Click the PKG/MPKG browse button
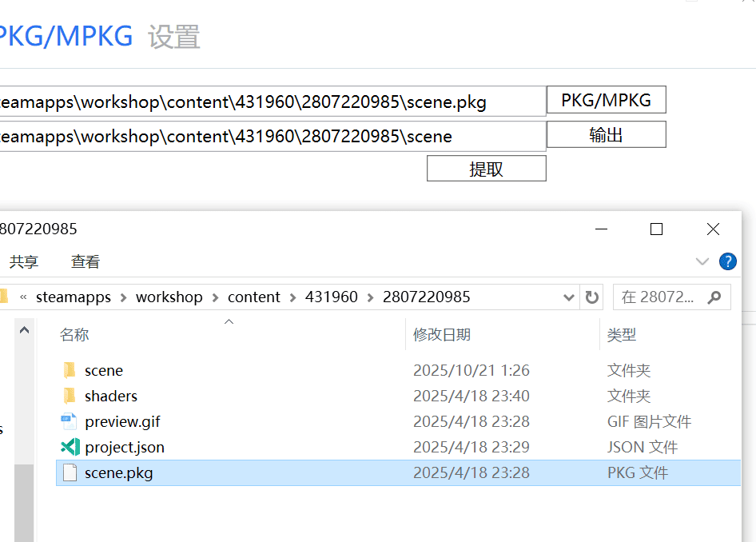Viewport: 756px width, 542px height. point(606,100)
